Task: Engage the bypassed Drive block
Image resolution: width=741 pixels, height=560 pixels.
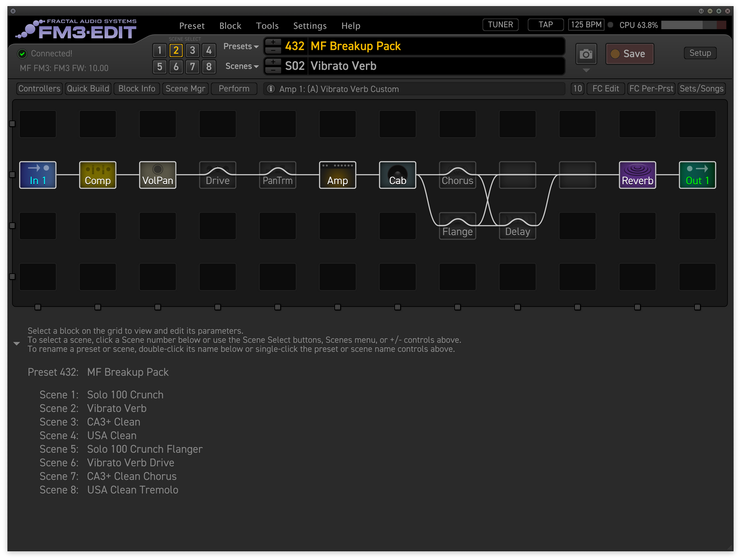Action: click(x=217, y=175)
